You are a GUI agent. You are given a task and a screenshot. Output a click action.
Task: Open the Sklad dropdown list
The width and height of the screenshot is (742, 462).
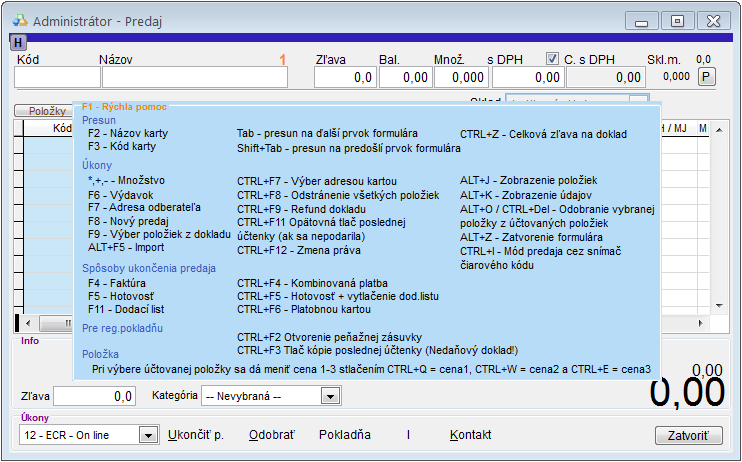point(639,102)
